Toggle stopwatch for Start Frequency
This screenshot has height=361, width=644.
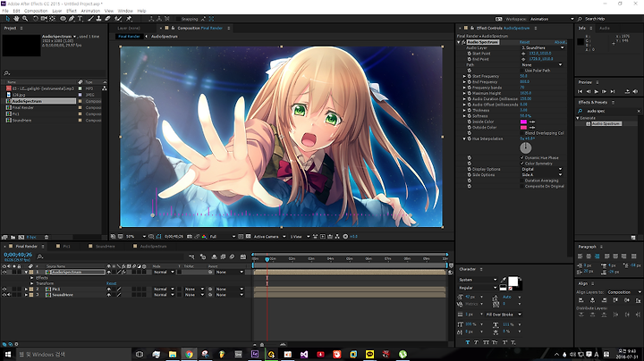click(469, 76)
